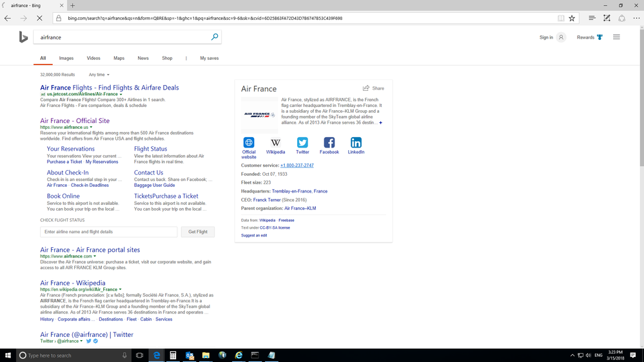Open File Explorer from the taskbar
The height and width of the screenshot is (362, 644).
tap(206, 355)
